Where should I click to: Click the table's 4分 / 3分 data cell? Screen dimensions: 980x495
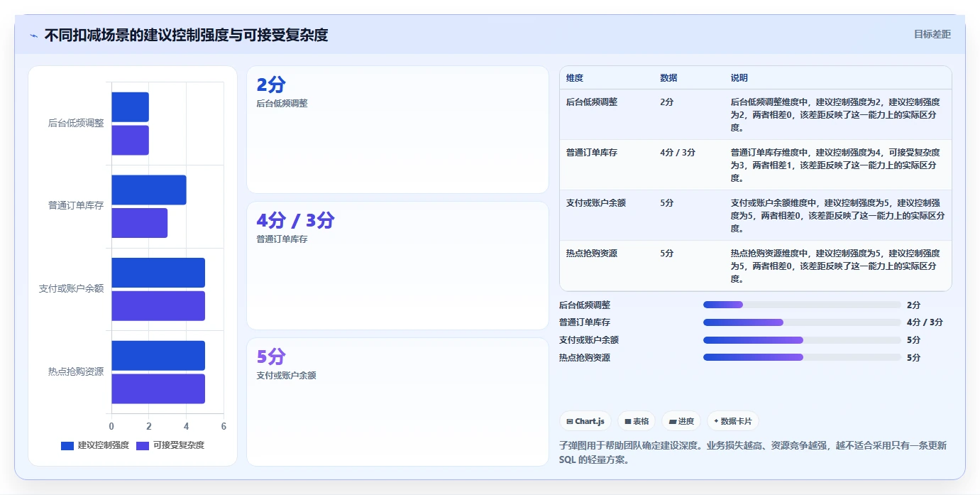coord(678,153)
